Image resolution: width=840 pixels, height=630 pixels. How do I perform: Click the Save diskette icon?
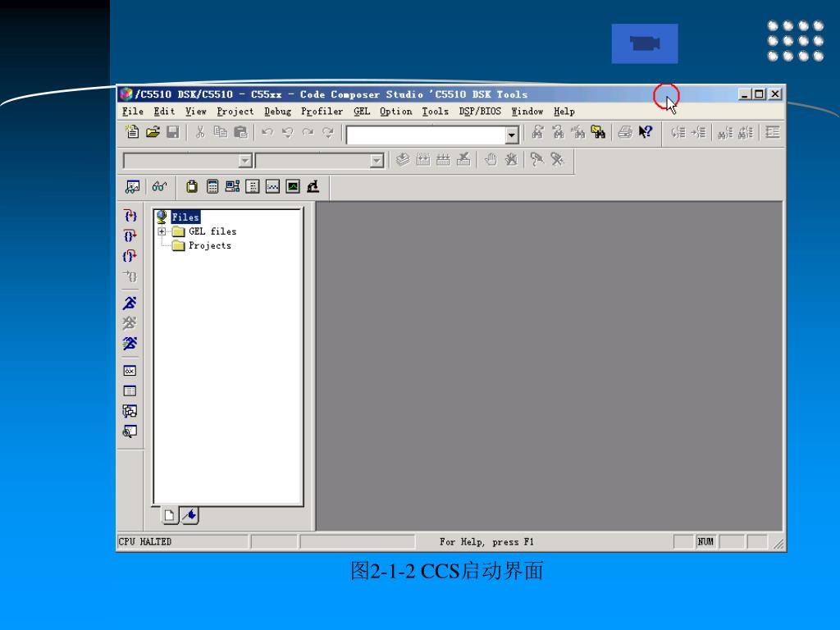tap(172, 132)
